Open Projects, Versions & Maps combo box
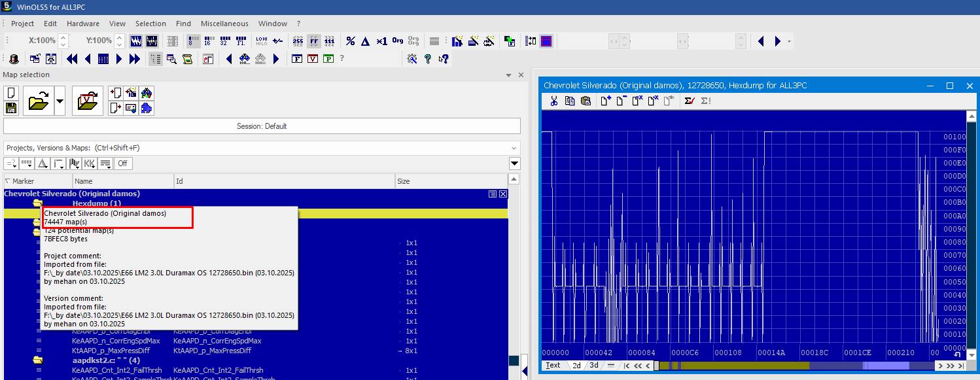The height and width of the screenshot is (380, 980). coord(262,148)
